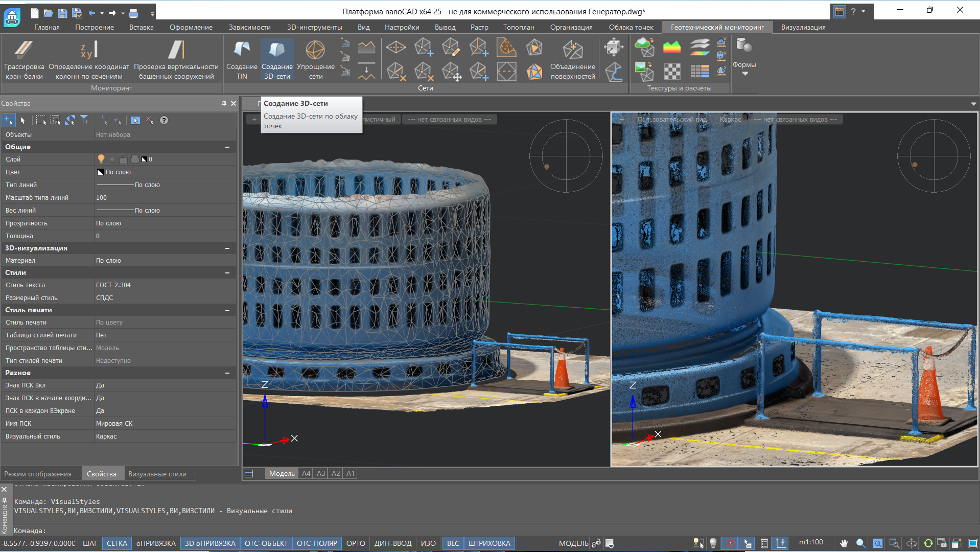Click the Трассировка кран-балки icon
Screen dimensions: 980x552
pyautogui.click(x=24, y=50)
